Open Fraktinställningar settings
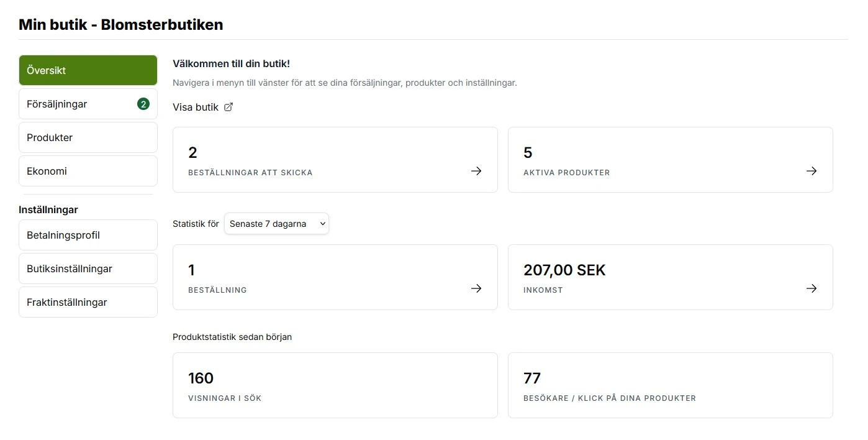Image resolution: width=868 pixels, height=440 pixels. coord(88,302)
